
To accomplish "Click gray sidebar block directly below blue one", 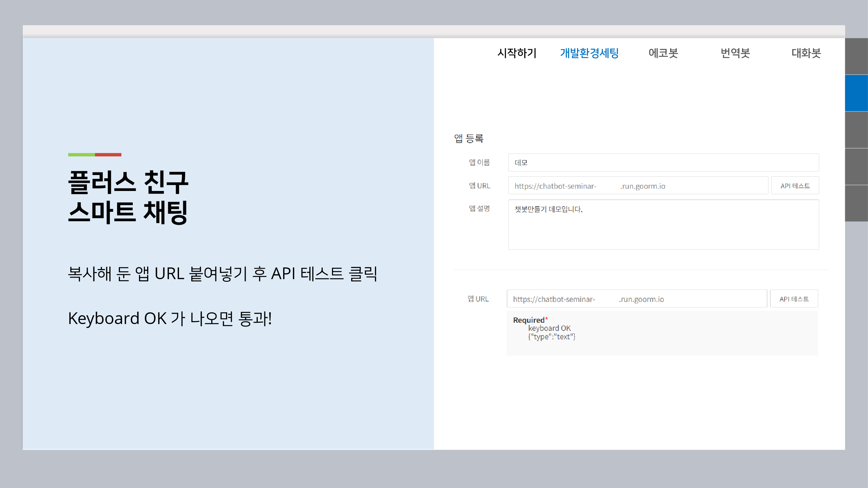I will point(856,130).
